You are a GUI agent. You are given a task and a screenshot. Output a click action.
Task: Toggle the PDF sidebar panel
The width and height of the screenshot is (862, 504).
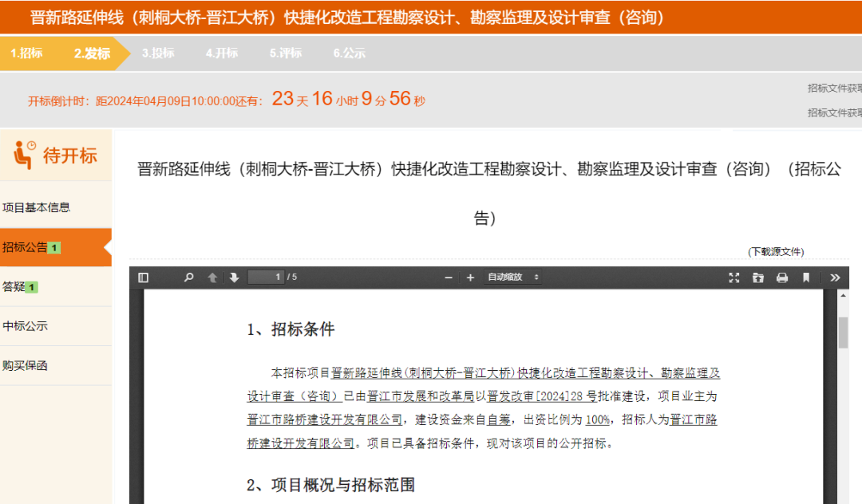pyautogui.click(x=142, y=278)
